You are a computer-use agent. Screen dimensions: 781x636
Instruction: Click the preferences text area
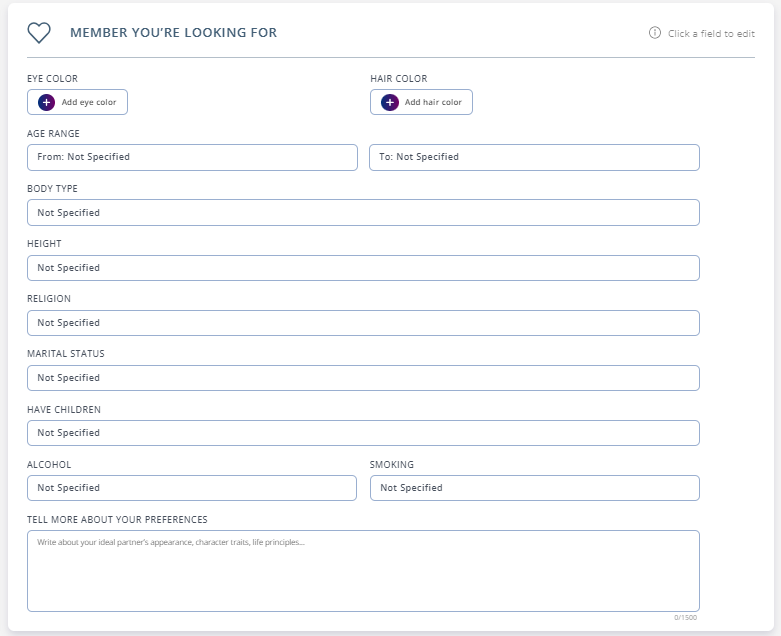[363, 571]
